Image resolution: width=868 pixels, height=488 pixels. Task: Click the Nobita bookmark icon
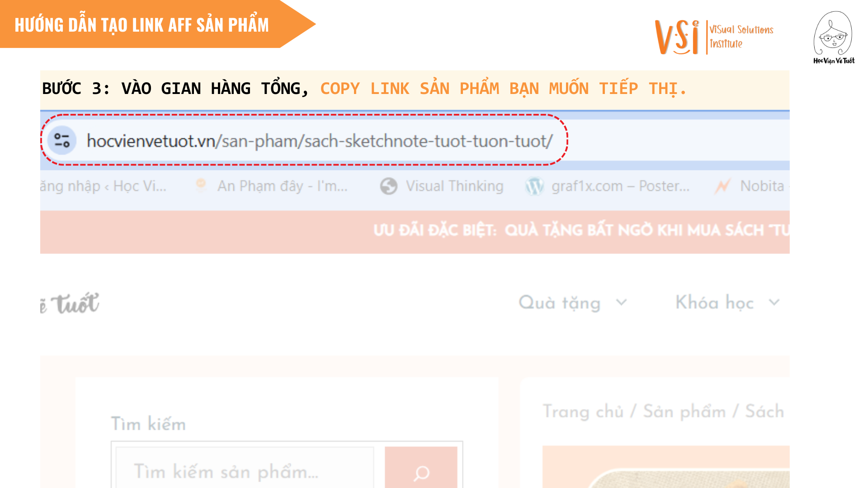722,186
